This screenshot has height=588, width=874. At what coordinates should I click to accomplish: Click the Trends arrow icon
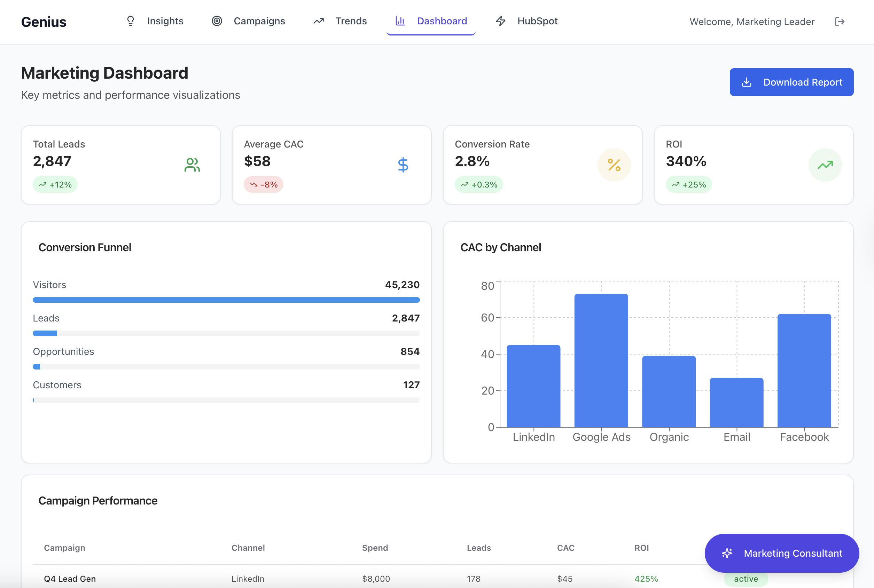pos(319,21)
